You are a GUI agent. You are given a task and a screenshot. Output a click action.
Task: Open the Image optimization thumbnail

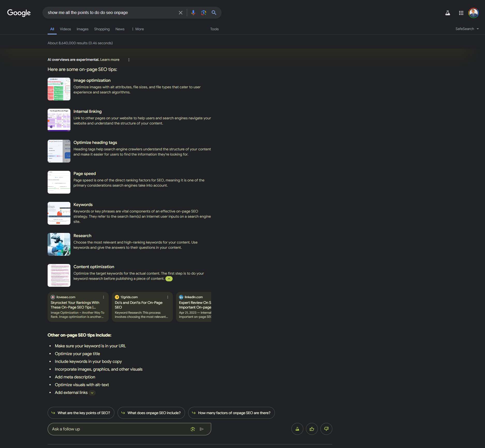[x=59, y=89]
